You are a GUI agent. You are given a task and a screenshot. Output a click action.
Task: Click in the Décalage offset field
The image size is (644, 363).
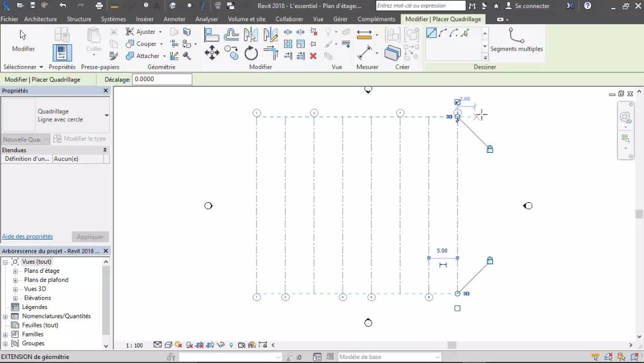tap(162, 79)
